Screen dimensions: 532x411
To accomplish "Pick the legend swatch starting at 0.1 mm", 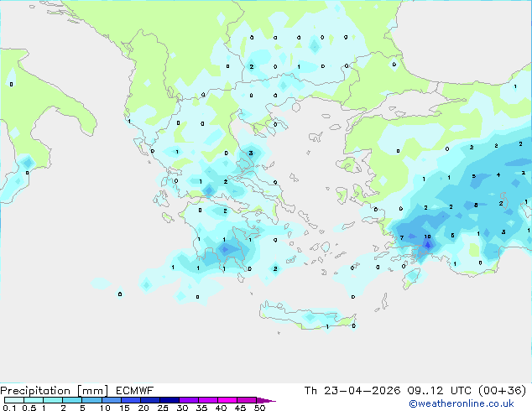I will [14, 400].
